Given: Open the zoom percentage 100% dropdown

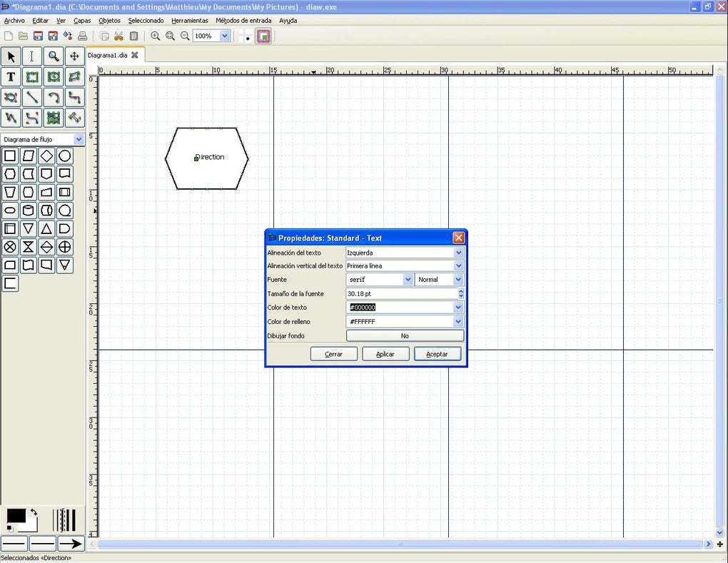Looking at the screenshot, I should (x=225, y=36).
